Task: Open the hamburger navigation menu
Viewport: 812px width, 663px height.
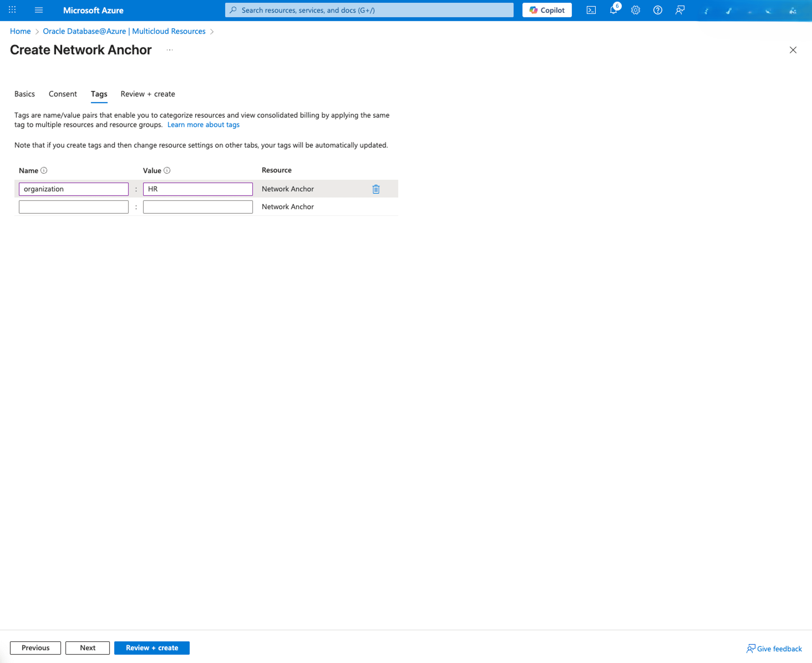Action: pos(39,10)
